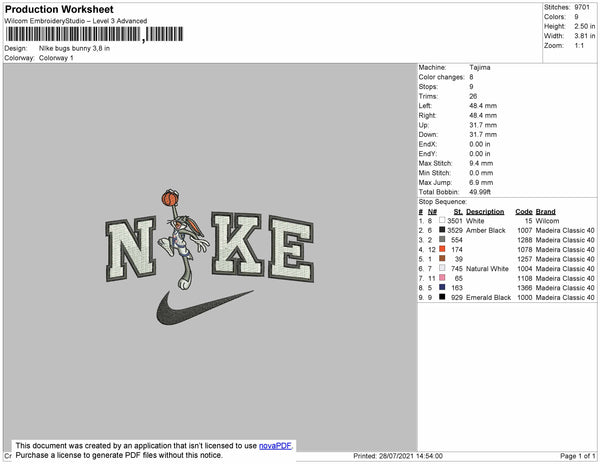Click the 'St.' column header
The image size is (600, 464).
[x=458, y=212]
